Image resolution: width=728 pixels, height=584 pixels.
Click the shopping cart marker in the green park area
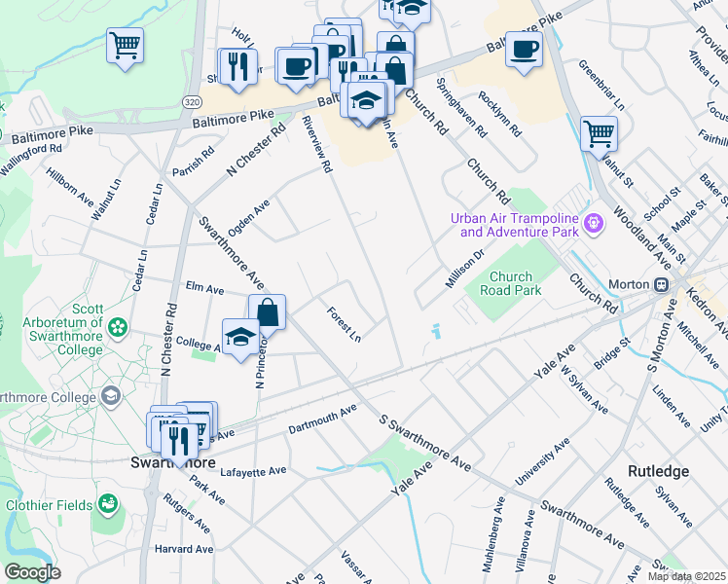(x=125, y=46)
